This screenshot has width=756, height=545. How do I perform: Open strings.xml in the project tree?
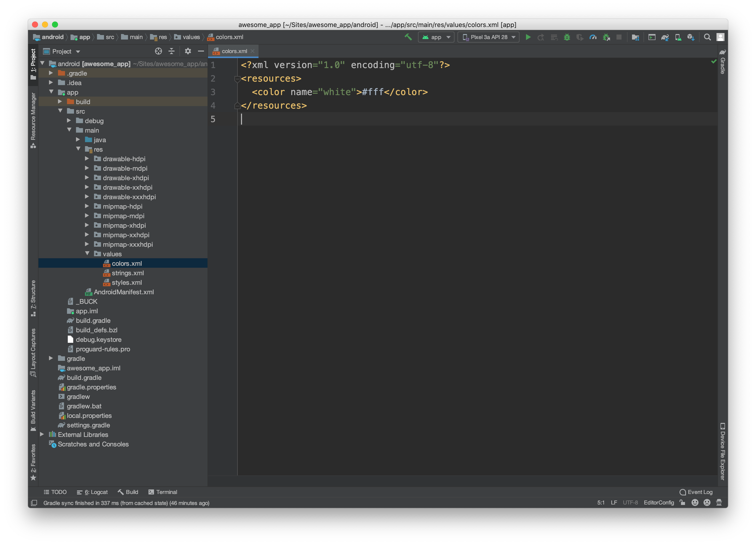pyautogui.click(x=128, y=273)
